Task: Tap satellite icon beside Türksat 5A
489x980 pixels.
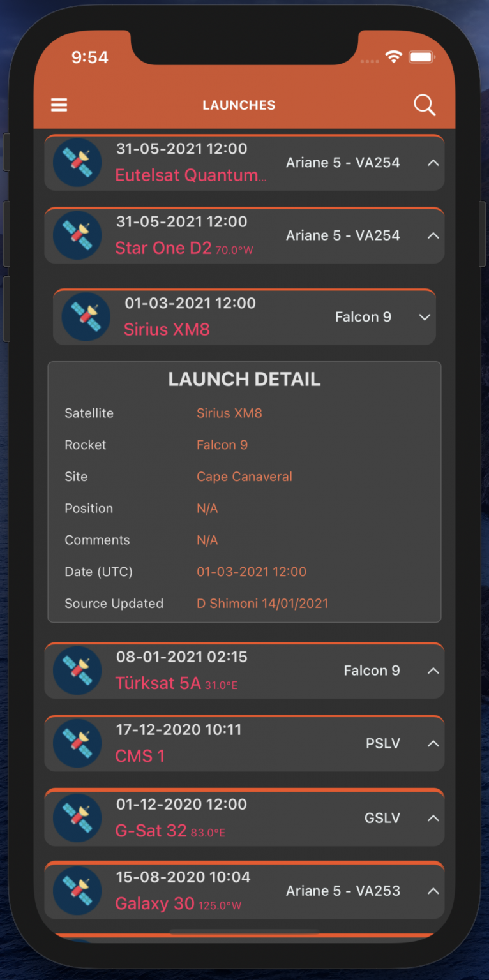Action: (77, 670)
